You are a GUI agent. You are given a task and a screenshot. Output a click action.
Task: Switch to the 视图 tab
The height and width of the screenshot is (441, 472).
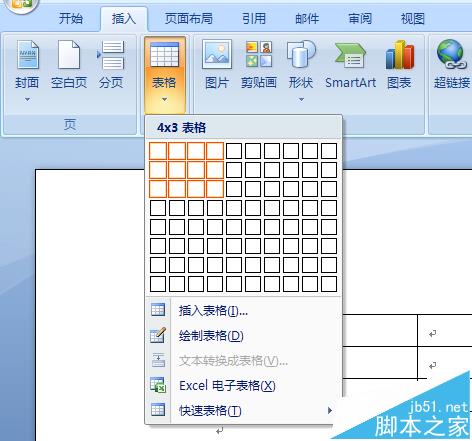coord(413,18)
